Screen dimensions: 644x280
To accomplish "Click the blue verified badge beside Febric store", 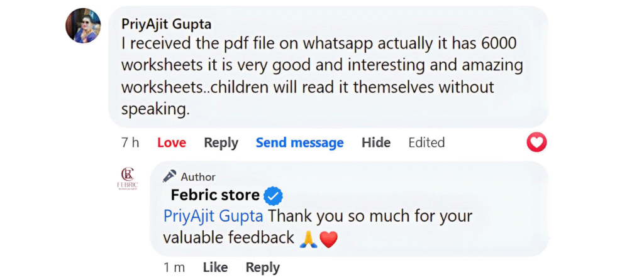I will [273, 196].
